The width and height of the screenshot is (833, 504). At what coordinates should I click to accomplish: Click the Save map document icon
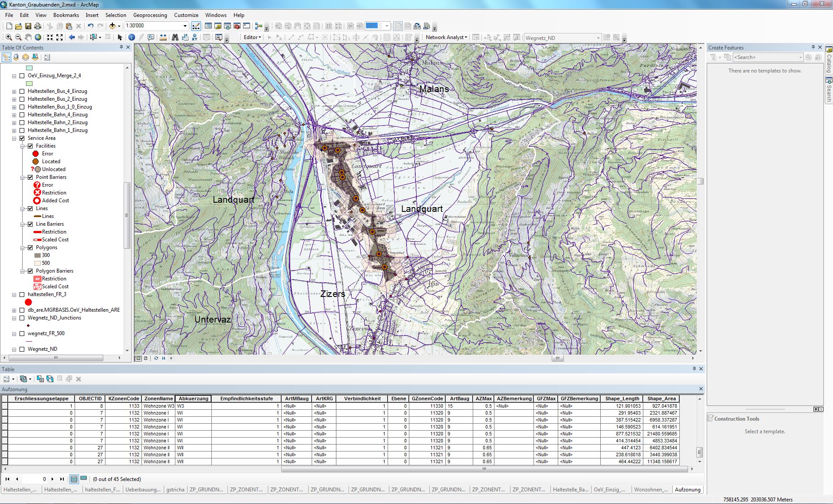coord(28,26)
